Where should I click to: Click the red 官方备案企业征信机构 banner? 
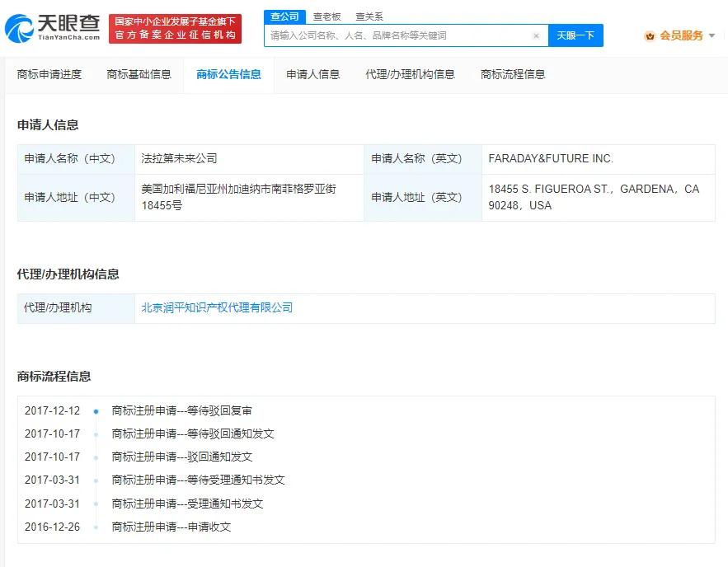click(175, 29)
